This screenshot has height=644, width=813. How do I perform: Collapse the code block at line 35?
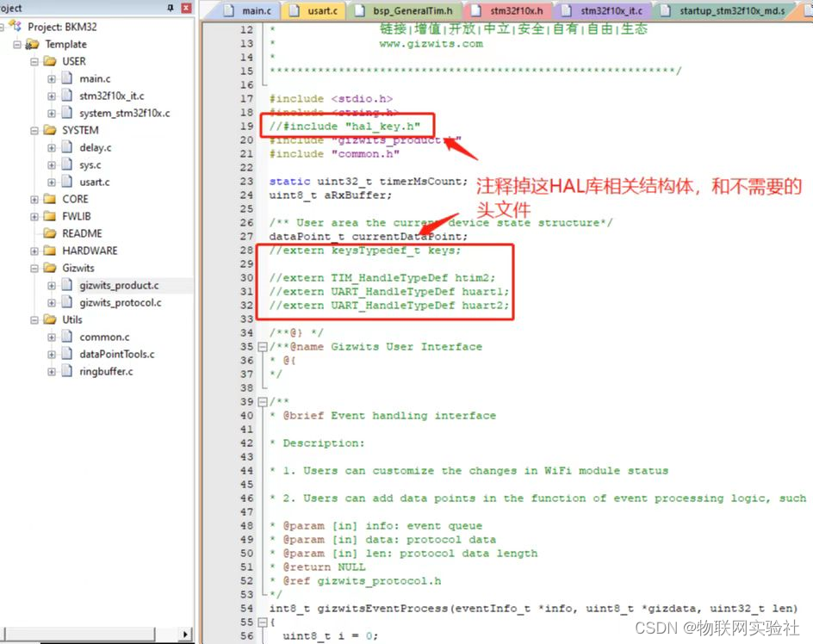coord(263,347)
